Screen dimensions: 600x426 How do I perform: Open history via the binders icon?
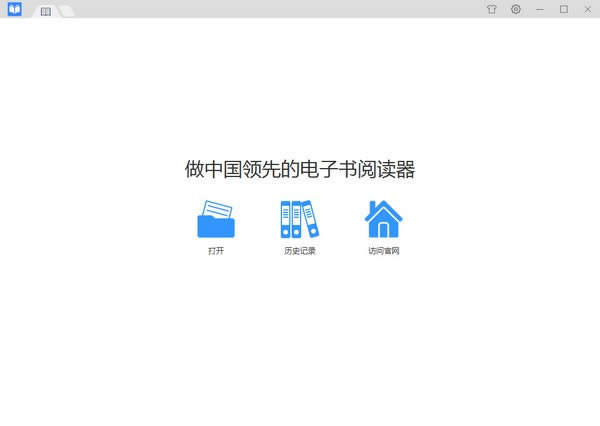click(300, 219)
